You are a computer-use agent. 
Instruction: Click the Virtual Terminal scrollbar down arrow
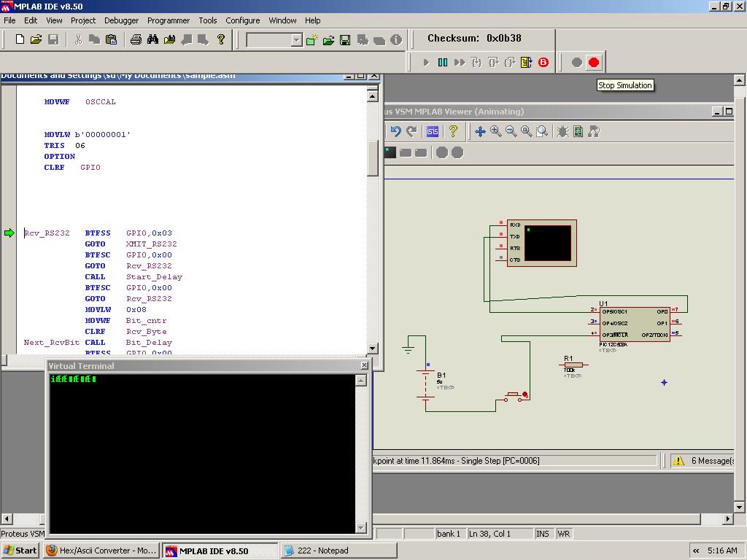pyautogui.click(x=360, y=527)
